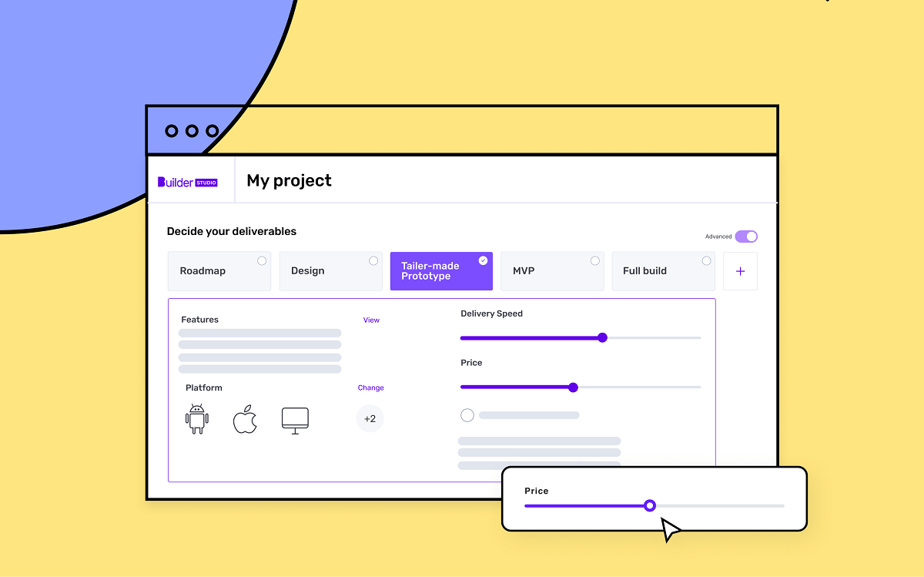Select the Roadmap radio button

[262, 260]
